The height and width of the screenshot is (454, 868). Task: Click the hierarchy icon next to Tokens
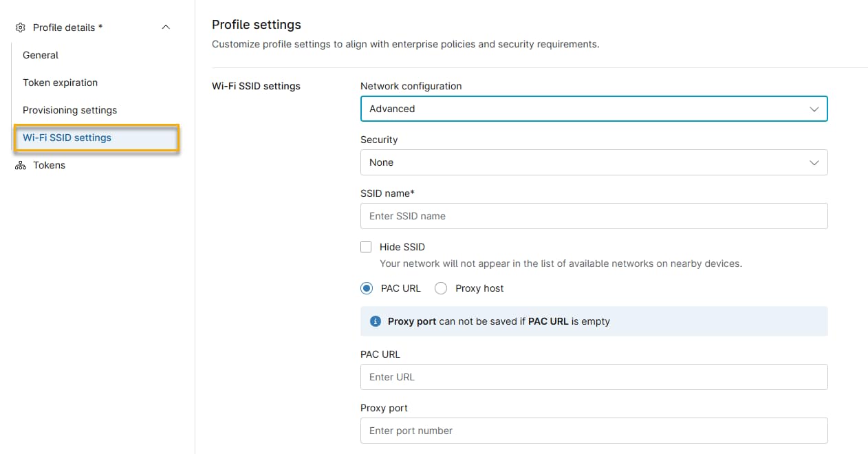point(20,165)
